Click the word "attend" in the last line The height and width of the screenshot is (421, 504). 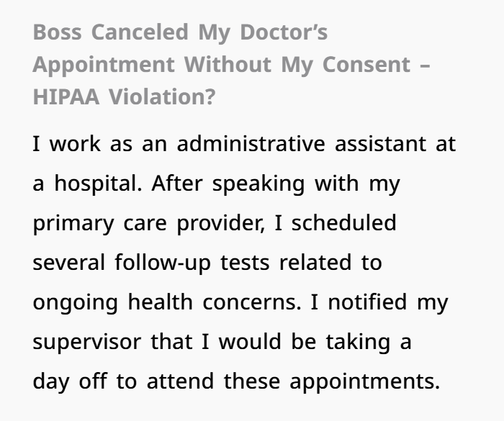pyautogui.click(x=180, y=381)
